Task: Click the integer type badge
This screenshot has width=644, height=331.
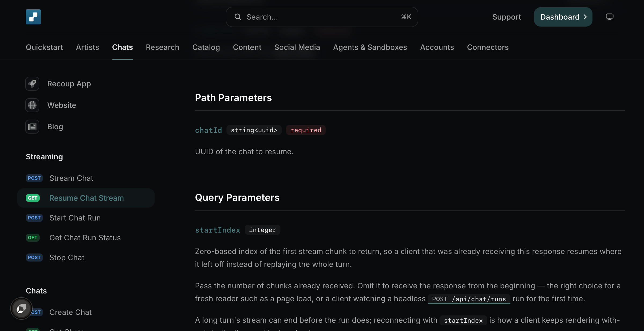Action: coord(262,230)
